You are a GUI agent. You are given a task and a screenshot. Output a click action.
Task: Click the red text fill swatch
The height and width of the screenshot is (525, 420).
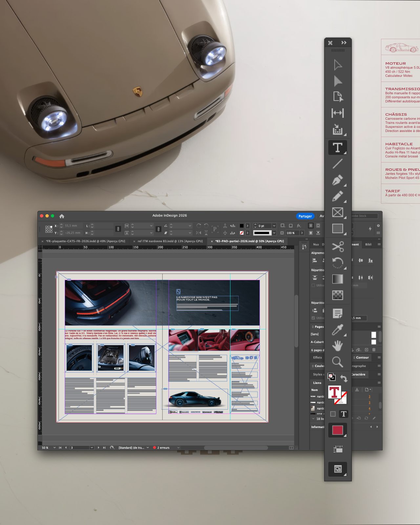click(334, 392)
